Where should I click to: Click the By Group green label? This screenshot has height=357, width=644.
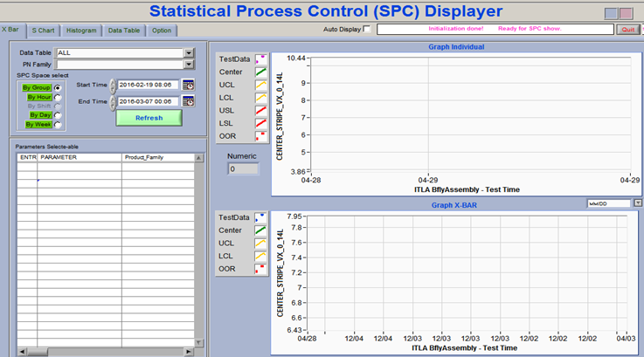click(x=37, y=87)
